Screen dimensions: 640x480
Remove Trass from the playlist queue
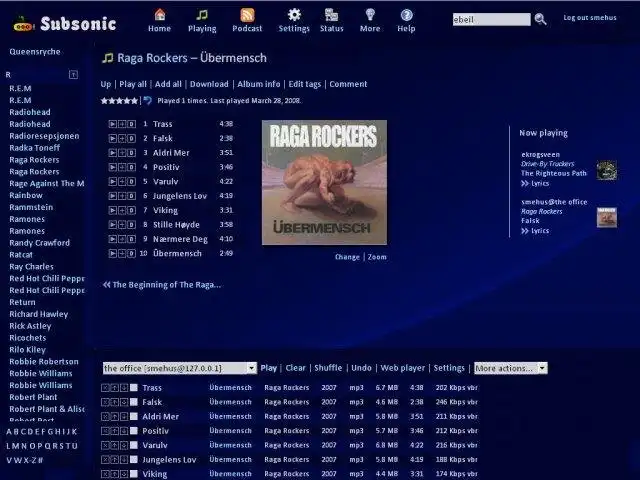pos(105,388)
